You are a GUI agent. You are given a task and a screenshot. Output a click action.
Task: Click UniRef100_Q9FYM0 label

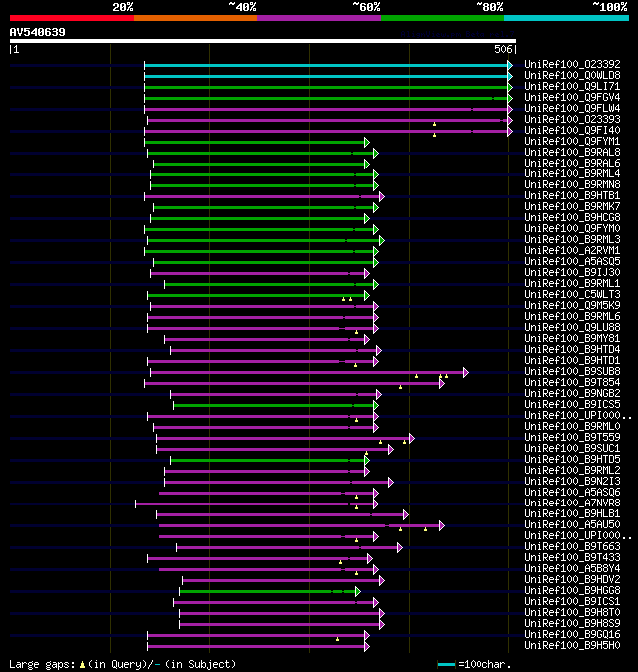click(572, 228)
